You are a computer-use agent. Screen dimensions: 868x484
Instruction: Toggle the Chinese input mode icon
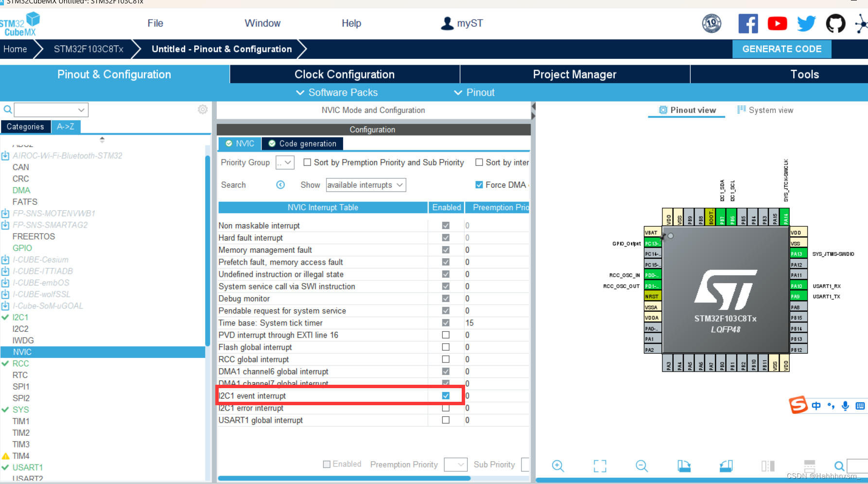(816, 406)
